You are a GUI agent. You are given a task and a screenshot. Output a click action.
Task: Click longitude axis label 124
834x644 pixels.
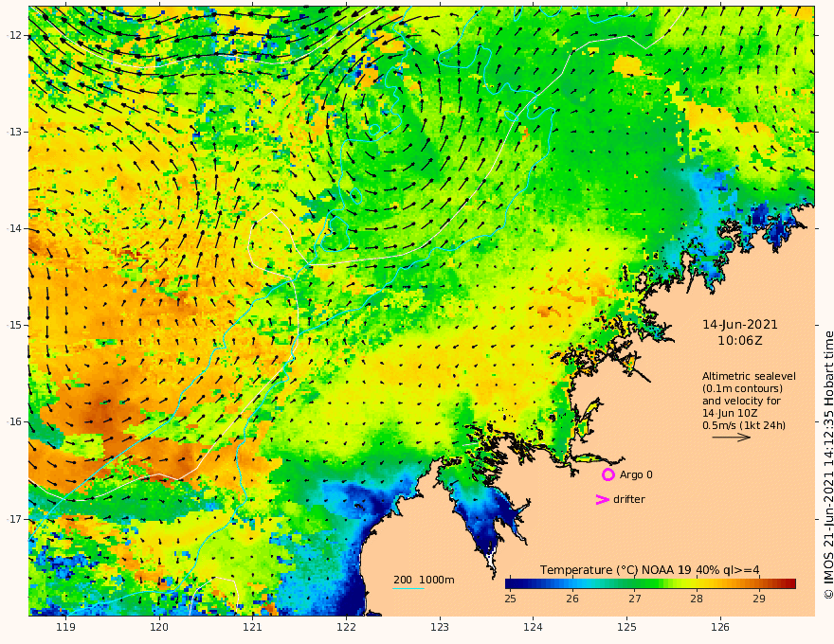[x=533, y=628]
